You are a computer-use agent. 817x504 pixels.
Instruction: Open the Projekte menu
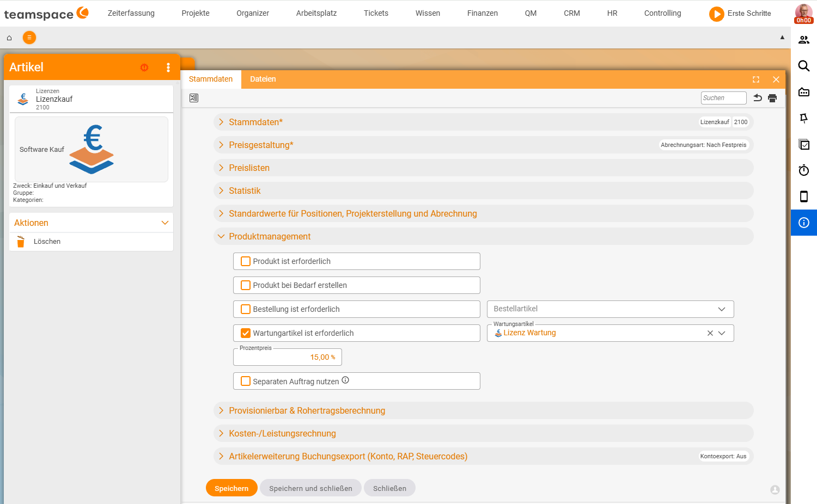[x=196, y=13]
